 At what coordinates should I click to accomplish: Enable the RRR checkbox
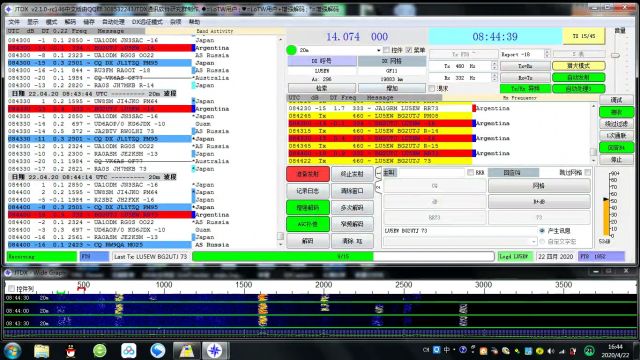click(x=471, y=173)
